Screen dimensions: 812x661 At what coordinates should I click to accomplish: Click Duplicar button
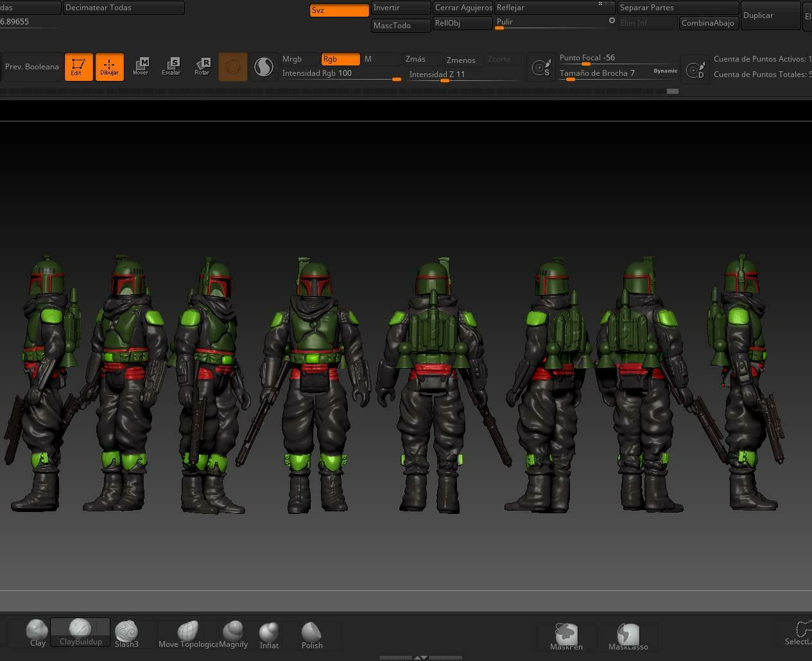tap(770, 15)
